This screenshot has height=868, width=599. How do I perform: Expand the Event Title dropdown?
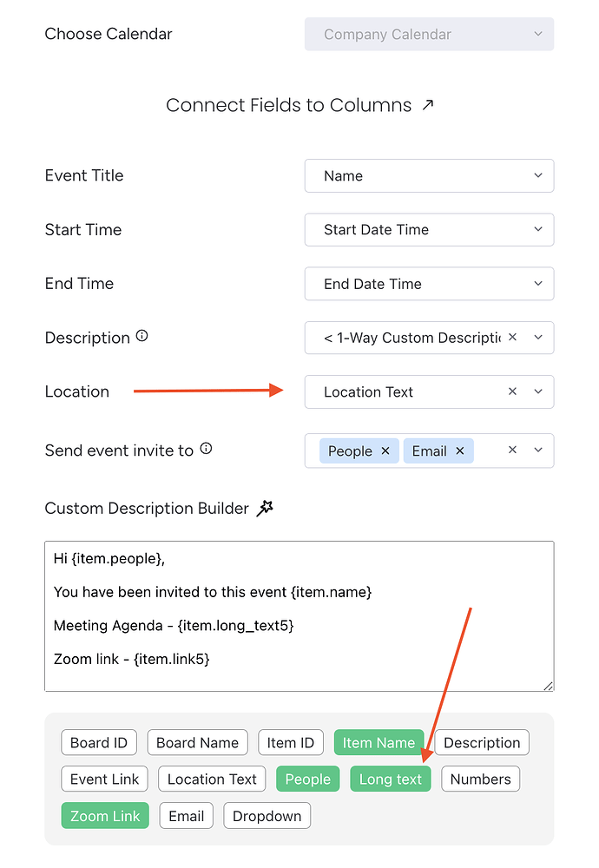(x=429, y=175)
